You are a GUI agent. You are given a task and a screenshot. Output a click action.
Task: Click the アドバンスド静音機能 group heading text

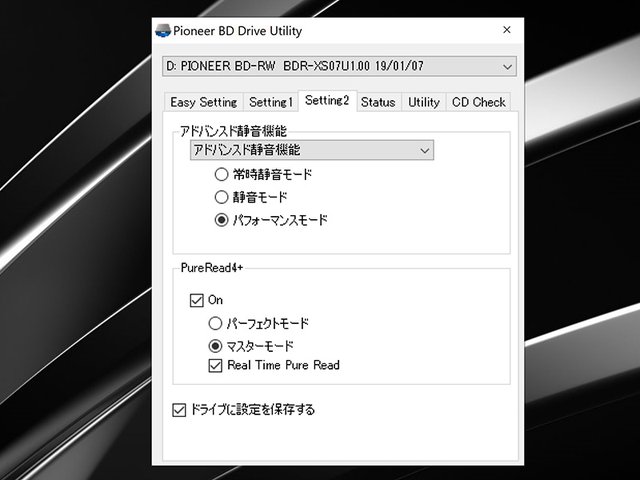[x=233, y=131]
